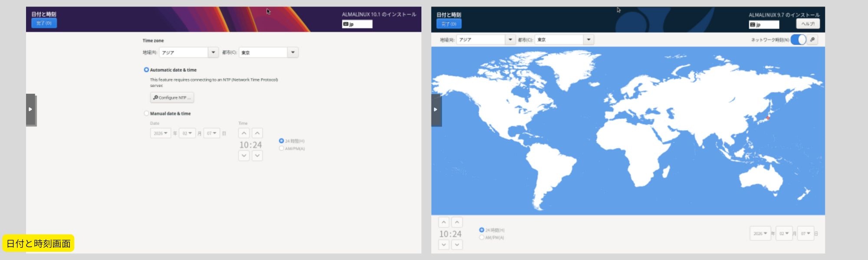
Task: Click the ヘルプ button in AlmaLinux 9.7
Action: tap(808, 24)
